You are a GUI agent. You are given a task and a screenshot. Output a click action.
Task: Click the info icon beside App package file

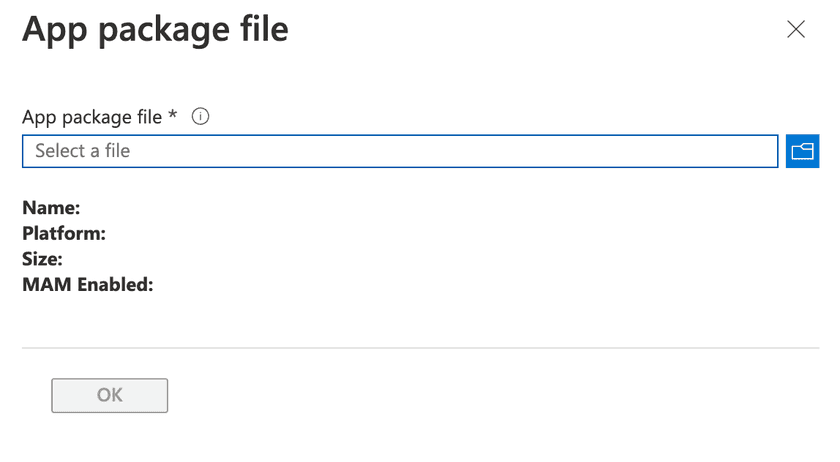pos(200,117)
